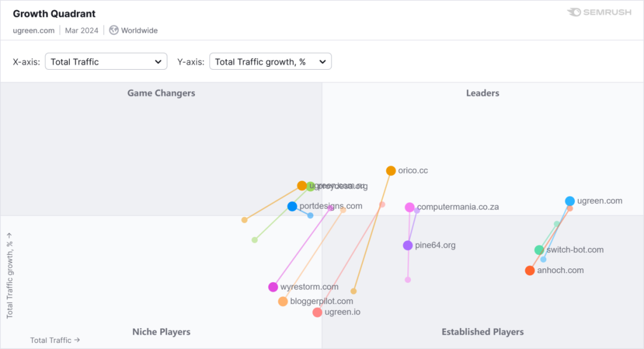Select the computermania.co.za pink dot
The image size is (644, 349).
pos(410,207)
